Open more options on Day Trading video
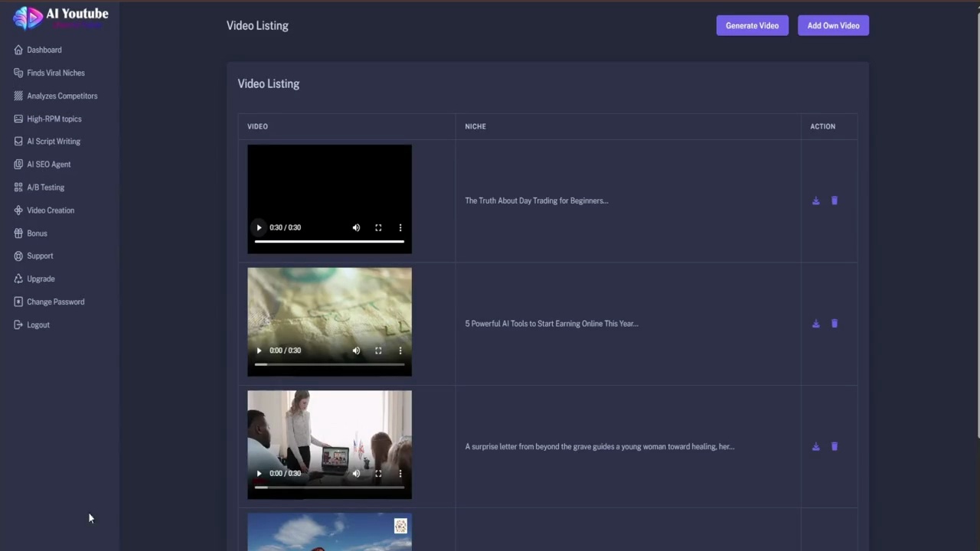This screenshot has width=980, height=551. click(x=400, y=227)
